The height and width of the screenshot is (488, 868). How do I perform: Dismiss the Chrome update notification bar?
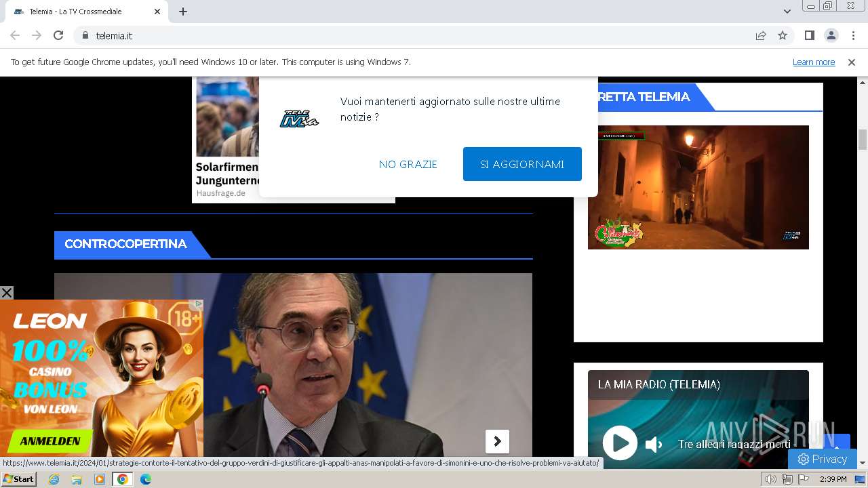point(852,62)
